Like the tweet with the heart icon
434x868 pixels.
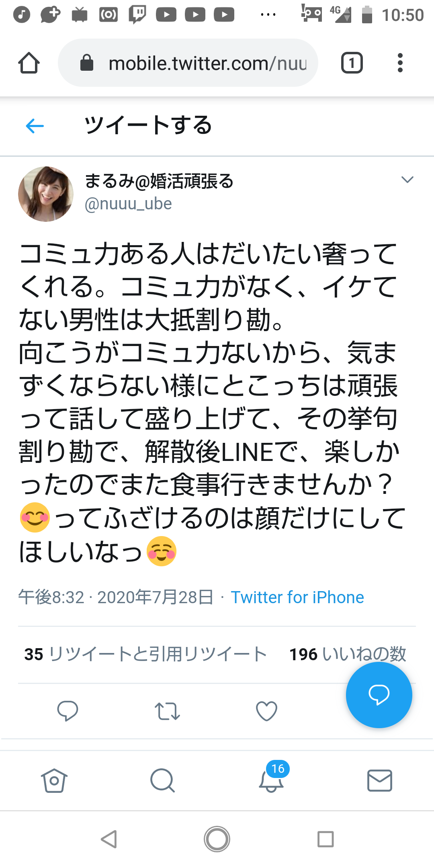point(266,710)
